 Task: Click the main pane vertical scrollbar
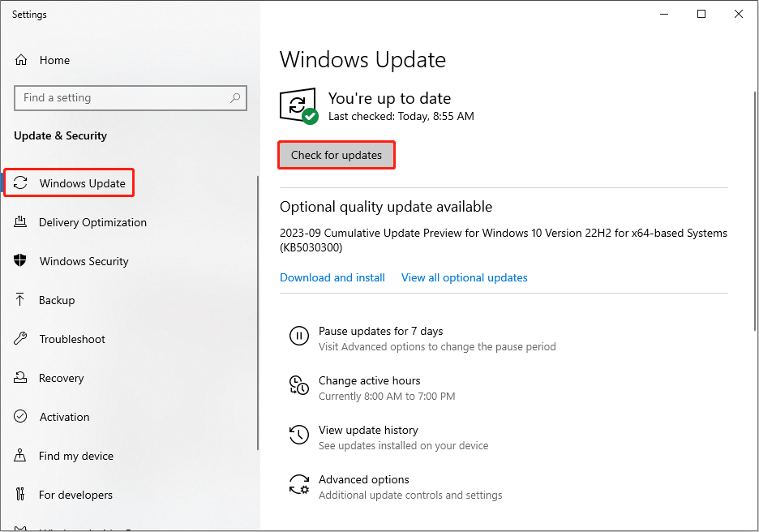[x=755, y=211]
